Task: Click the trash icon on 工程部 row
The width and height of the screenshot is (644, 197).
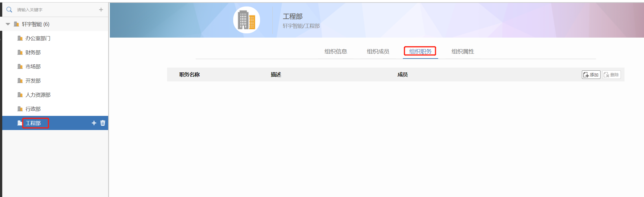Action: (x=103, y=123)
